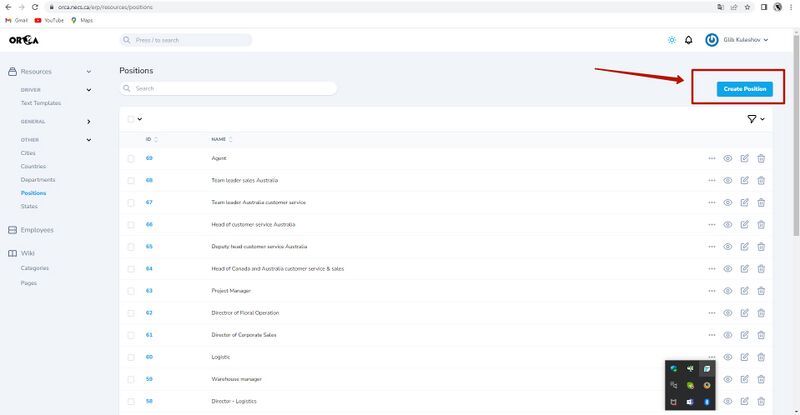The image size is (800, 415).
Task: Delete the Logistic position
Action: pos(761,357)
